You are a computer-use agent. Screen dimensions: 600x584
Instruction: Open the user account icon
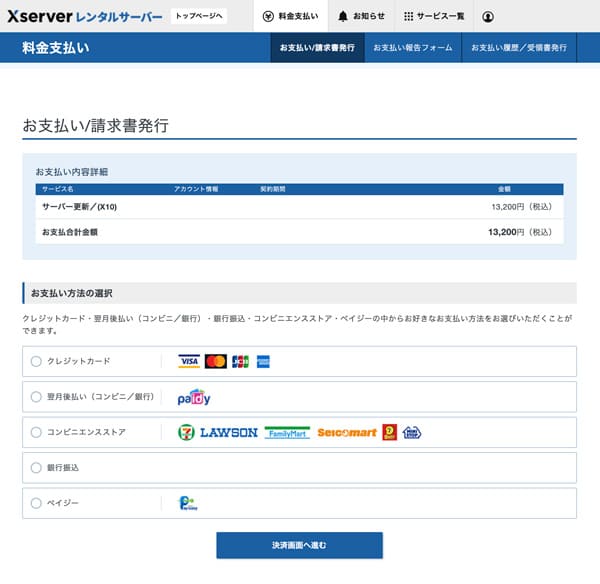(x=488, y=17)
